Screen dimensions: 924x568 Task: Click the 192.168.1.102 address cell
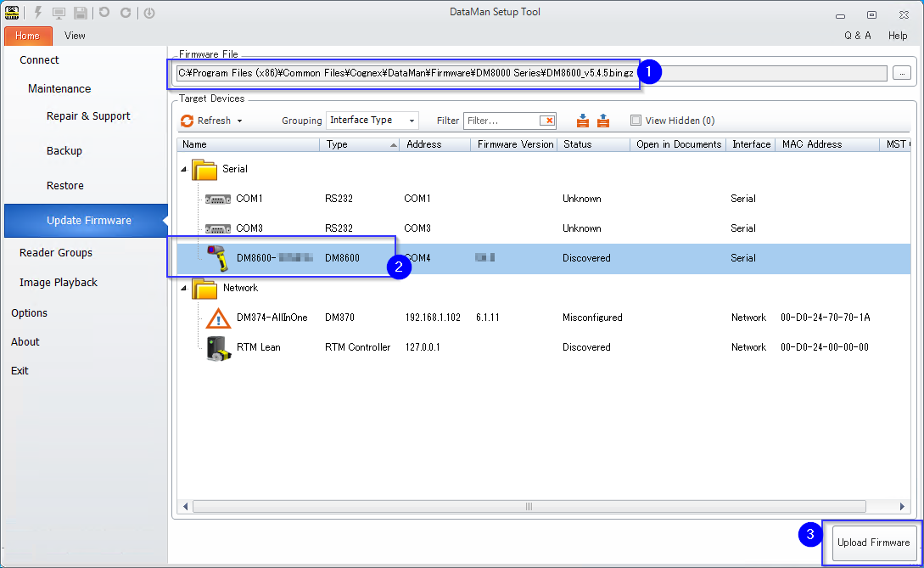pyautogui.click(x=433, y=318)
